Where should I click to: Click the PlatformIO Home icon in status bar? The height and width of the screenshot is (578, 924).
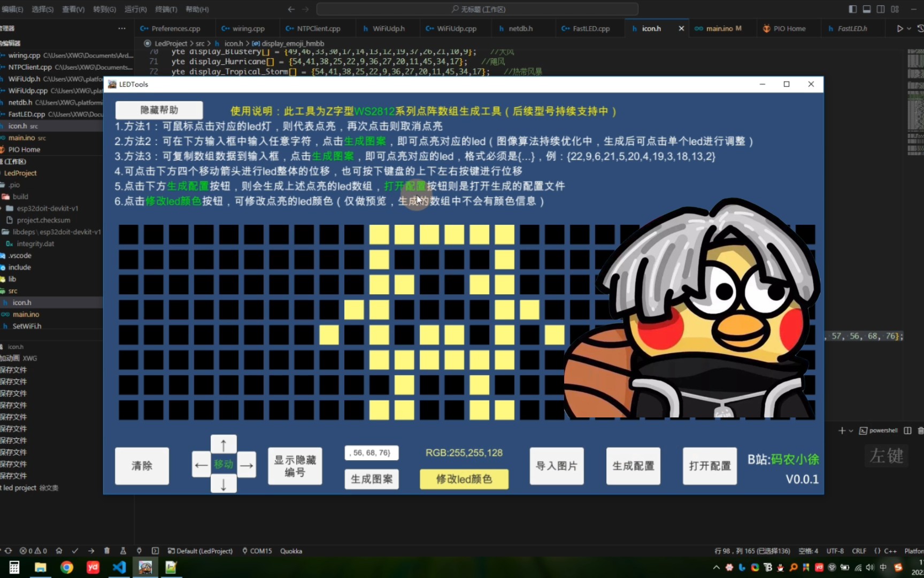pos(59,551)
